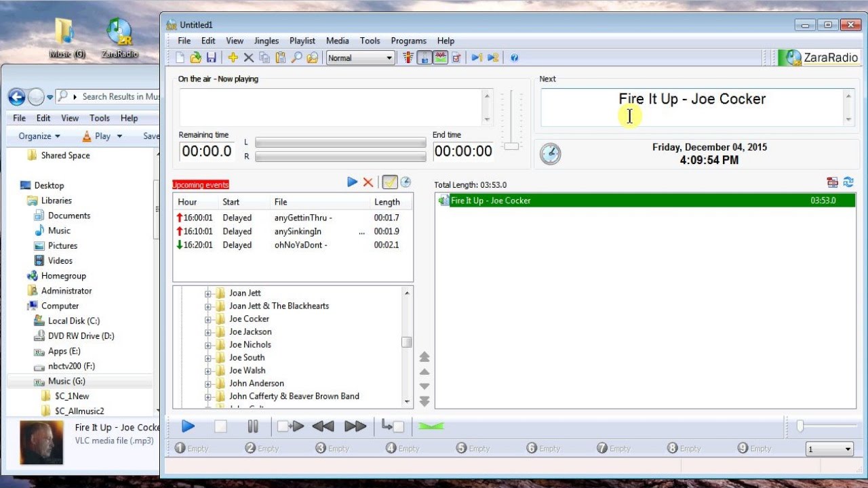Screen dimensions: 868x488
Task: Click the blue play-2 toolbar icon
Action: pos(493,58)
